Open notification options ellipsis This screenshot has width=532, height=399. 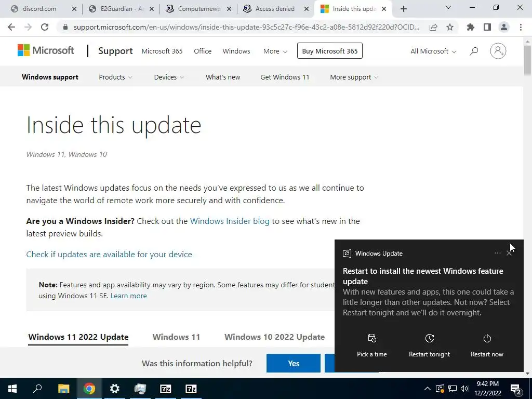(x=497, y=253)
